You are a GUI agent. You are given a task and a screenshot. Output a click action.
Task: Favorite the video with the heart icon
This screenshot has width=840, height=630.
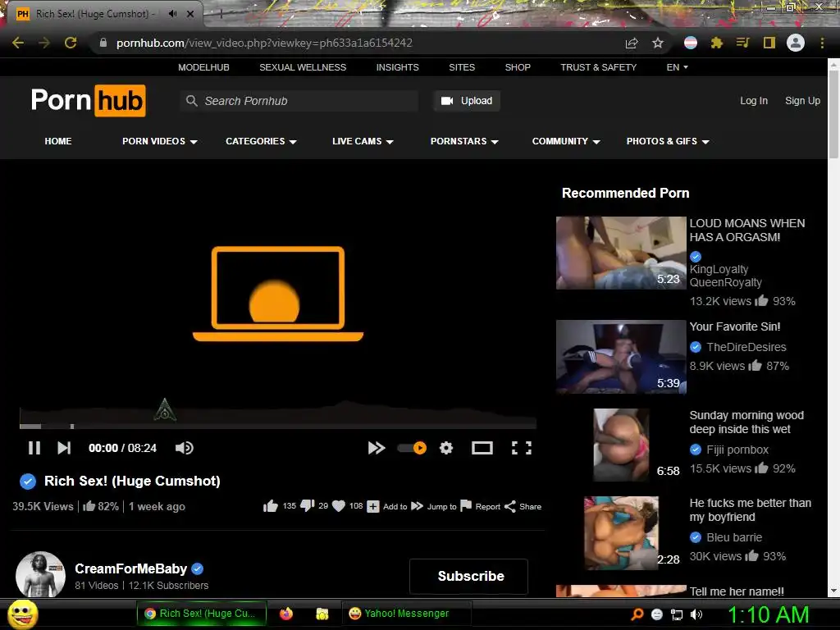click(339, 506)
